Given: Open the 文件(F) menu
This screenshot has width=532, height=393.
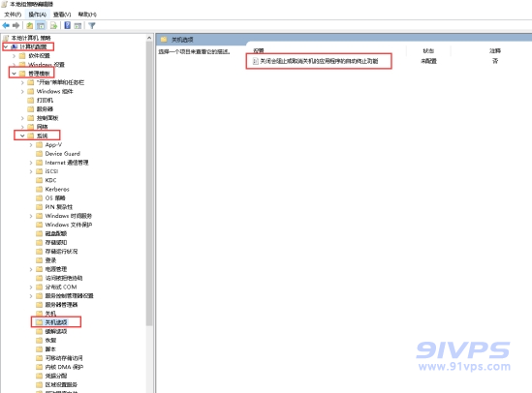Looking at the screenshot, I should point(13,15).
